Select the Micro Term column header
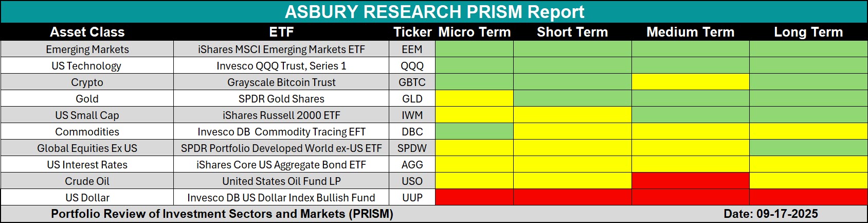The image size is (868, 223). pyautogui.click(x=474, y=32)
